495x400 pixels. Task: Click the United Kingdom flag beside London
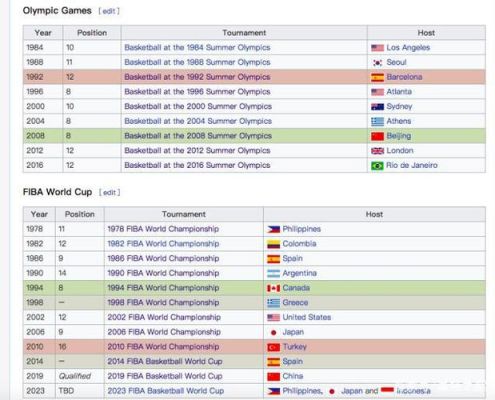[x=377, y=151]
